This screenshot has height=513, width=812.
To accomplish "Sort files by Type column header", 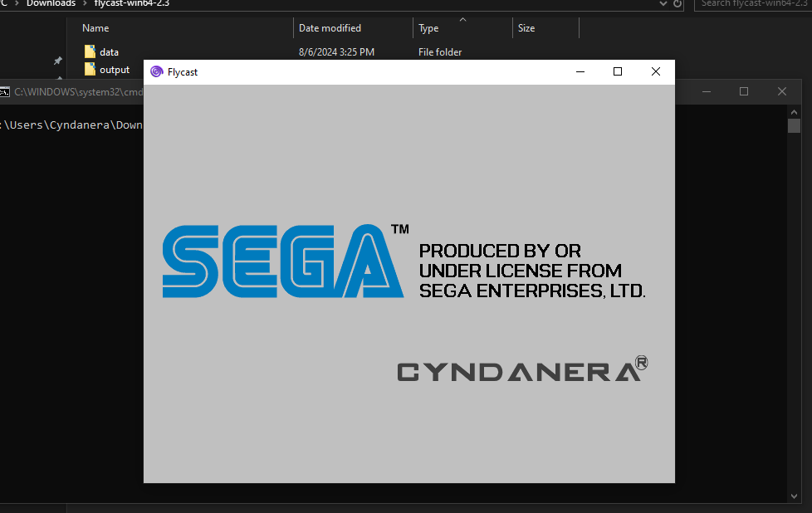I will 428,28.
